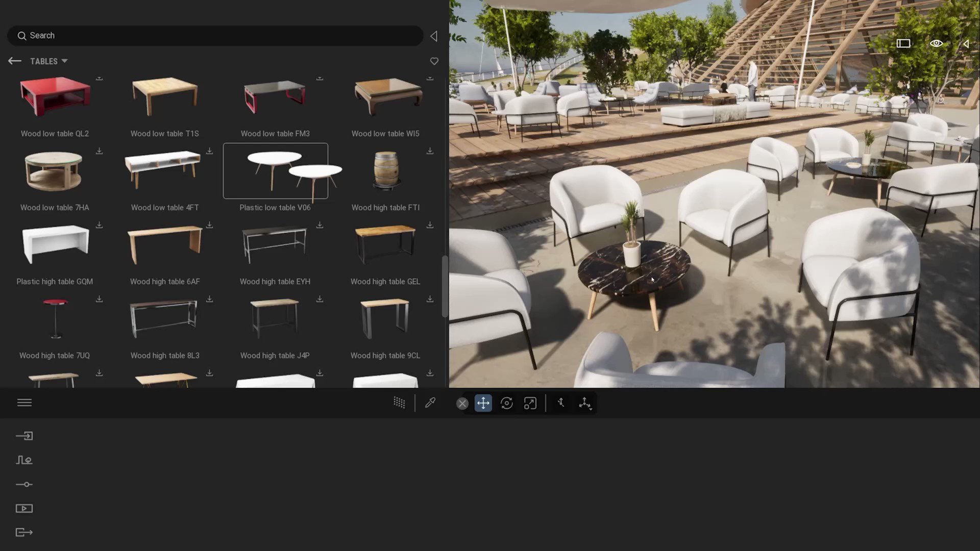Expand the TABLES category dropdown
This screenshot has width=980, height=551.
pyautogui.click(x=64, y=61)
